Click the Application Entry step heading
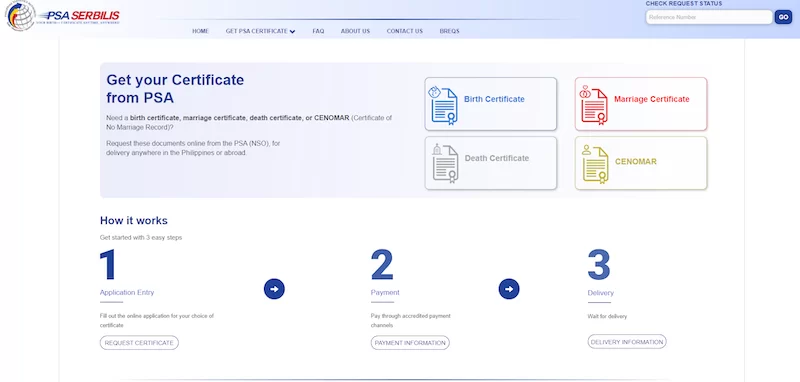The width and height of the screenshot is (800, 382). [x=127, y=293]
